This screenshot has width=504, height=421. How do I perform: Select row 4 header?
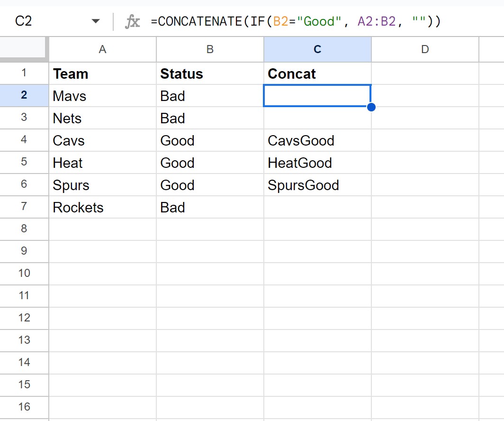24,140
